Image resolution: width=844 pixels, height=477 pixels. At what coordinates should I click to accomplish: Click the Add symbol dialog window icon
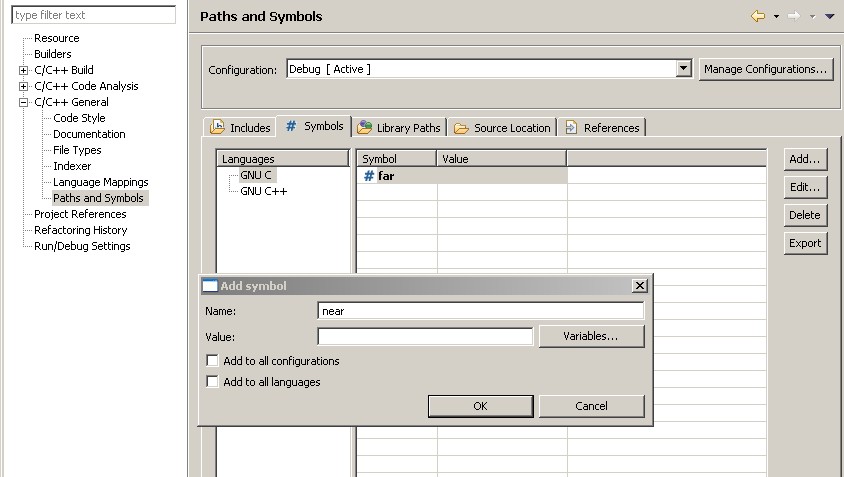click(x=210, y=286)
